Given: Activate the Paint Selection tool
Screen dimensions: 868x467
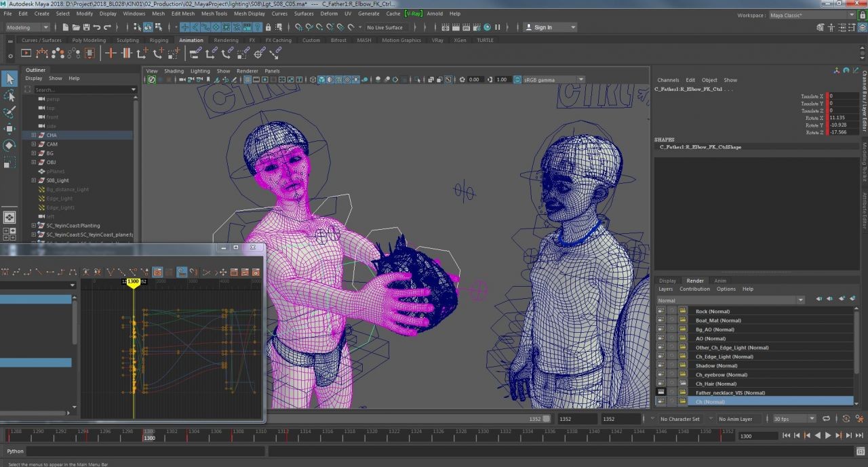Looking at the screenshot, I should [9, 112].
